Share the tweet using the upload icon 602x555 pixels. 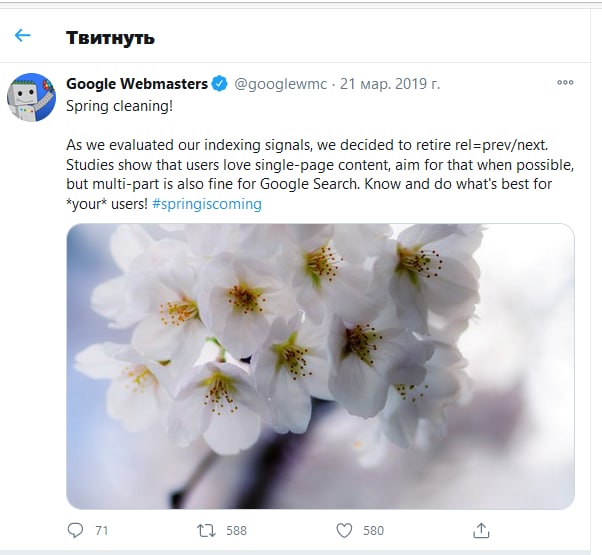[481, 530]
